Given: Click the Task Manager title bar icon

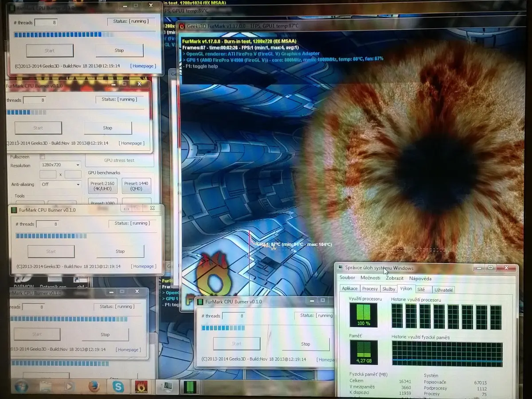Looking at the screenshot, I should point(340,267).
